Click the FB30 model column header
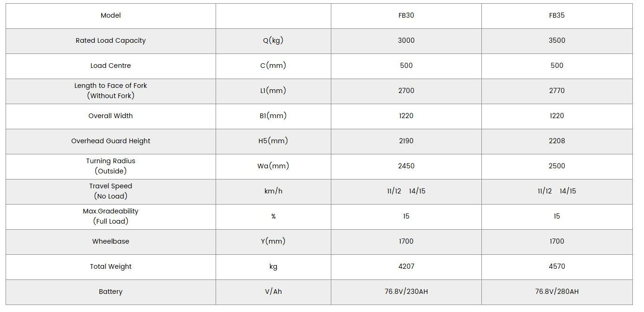644x312 pixels. tap(406, 15)
